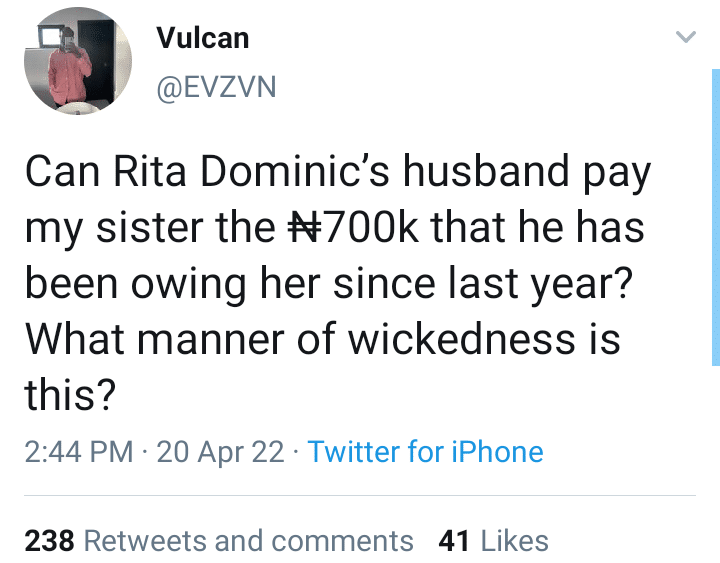Click the "Likes" label text

pos(514,541)
